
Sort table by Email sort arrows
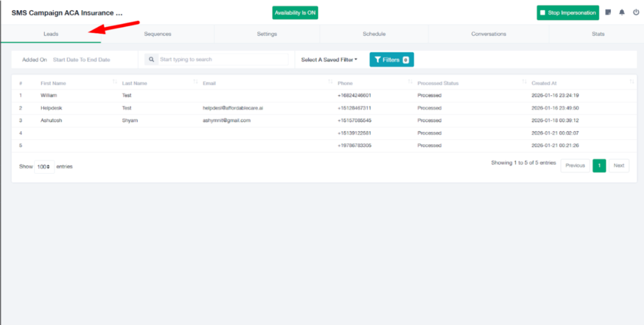point(330,83)
